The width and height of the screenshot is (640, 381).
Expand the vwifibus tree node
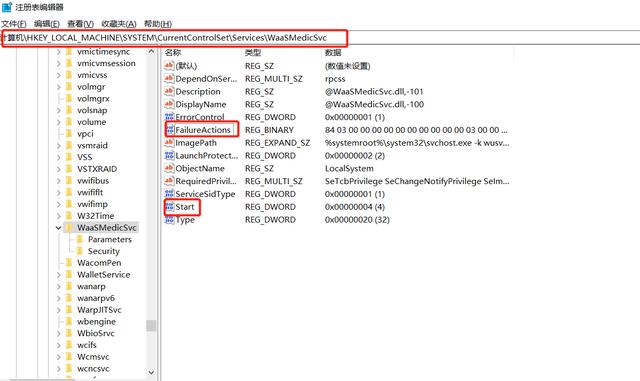58,181
